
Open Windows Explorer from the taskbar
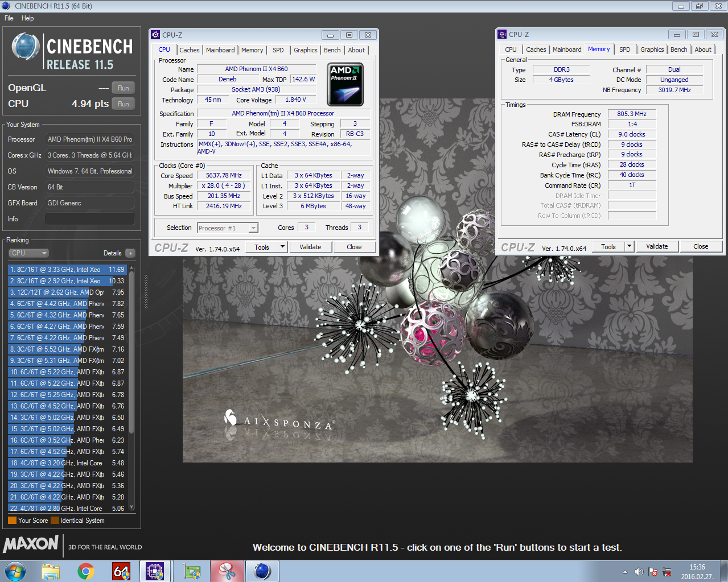tap(51, 571)
